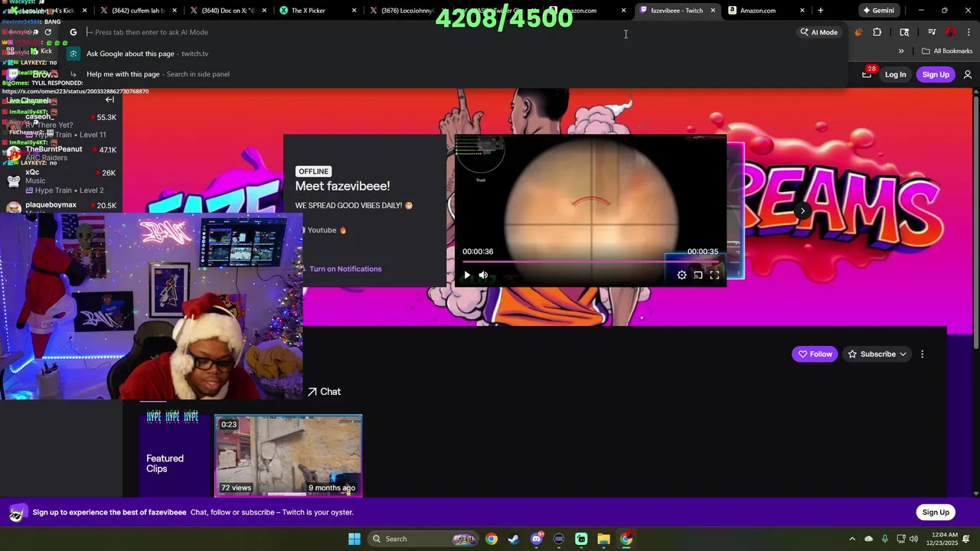
Task: Open the Subscribe dropdown
Action: coord(877,354)
